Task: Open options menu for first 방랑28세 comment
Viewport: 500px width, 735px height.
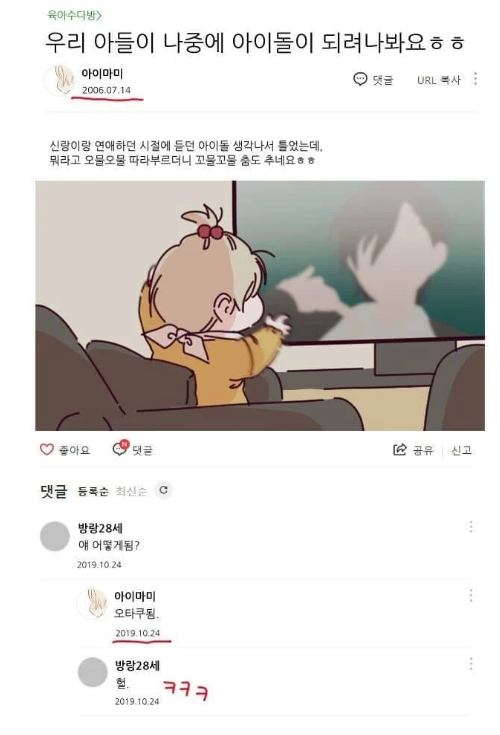Action: (471, 527)
